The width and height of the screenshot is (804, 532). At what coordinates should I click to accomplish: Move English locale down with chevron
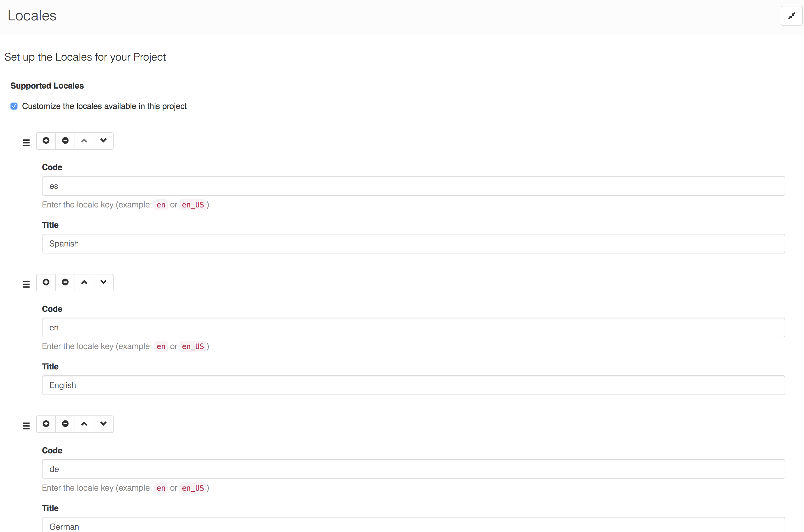(x=103, y=282)
